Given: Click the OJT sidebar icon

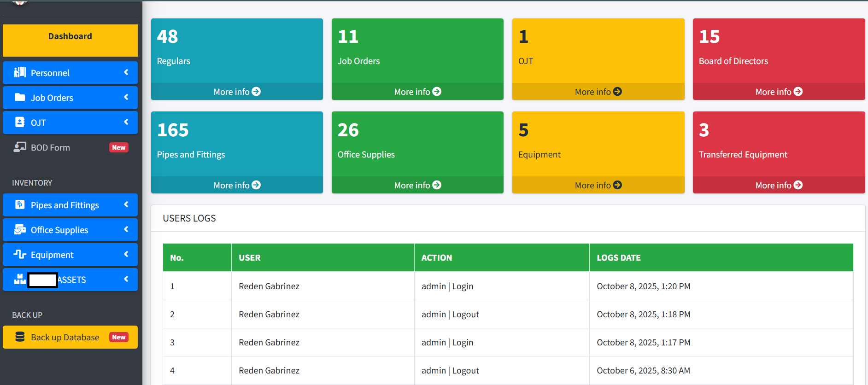Looking at the screenshot, I should 20,122.
